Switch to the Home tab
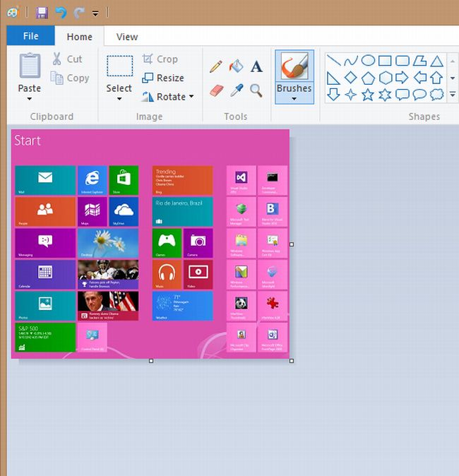This screenshot has width=459, height=476. pos(80,37)
